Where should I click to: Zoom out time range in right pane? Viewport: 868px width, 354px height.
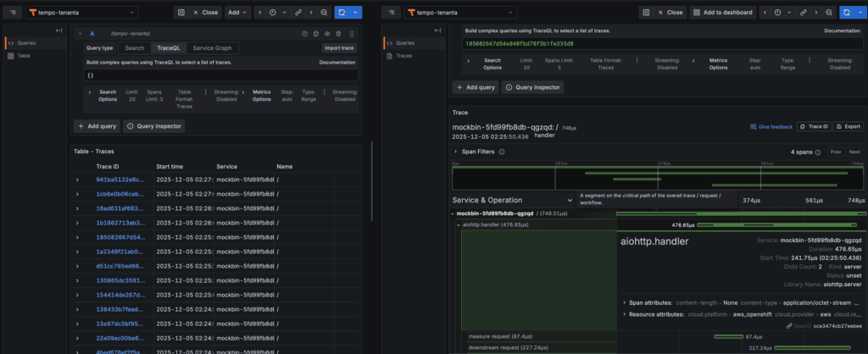[829, 12]
